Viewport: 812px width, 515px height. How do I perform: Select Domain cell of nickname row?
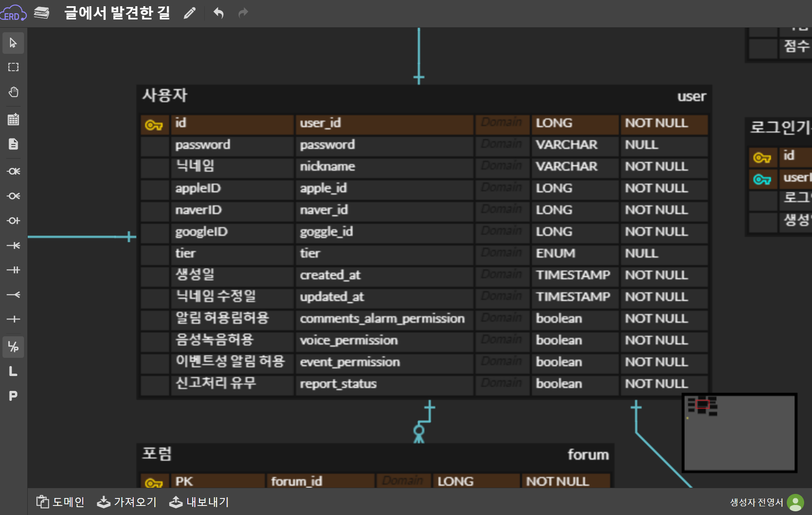(502, 166)
